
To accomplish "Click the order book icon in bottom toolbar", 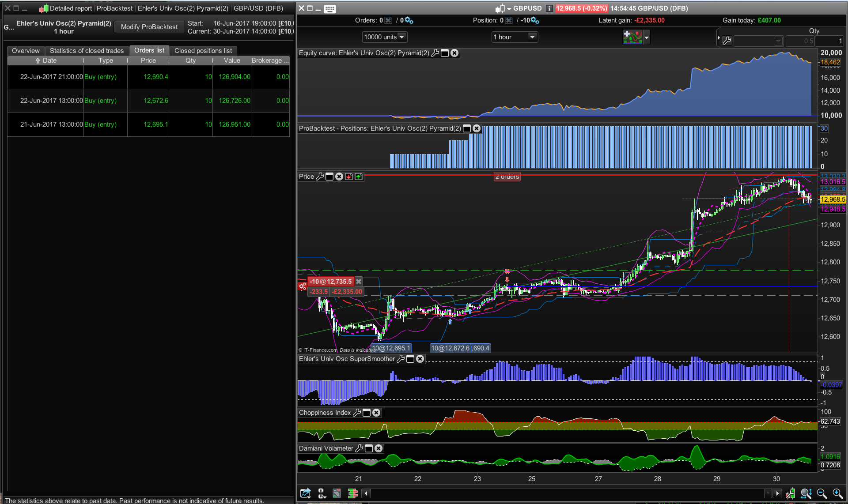I will [352, 493].
